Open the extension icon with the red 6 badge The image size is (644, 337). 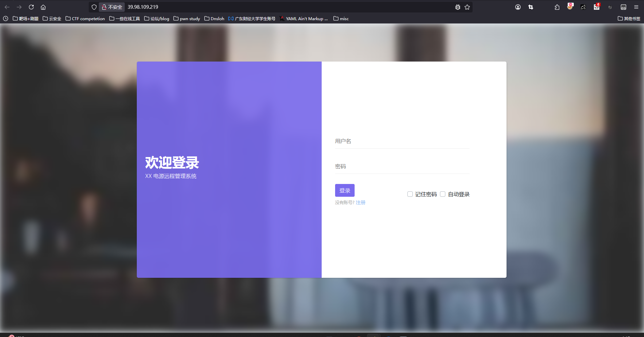click(x=597, y=7)
